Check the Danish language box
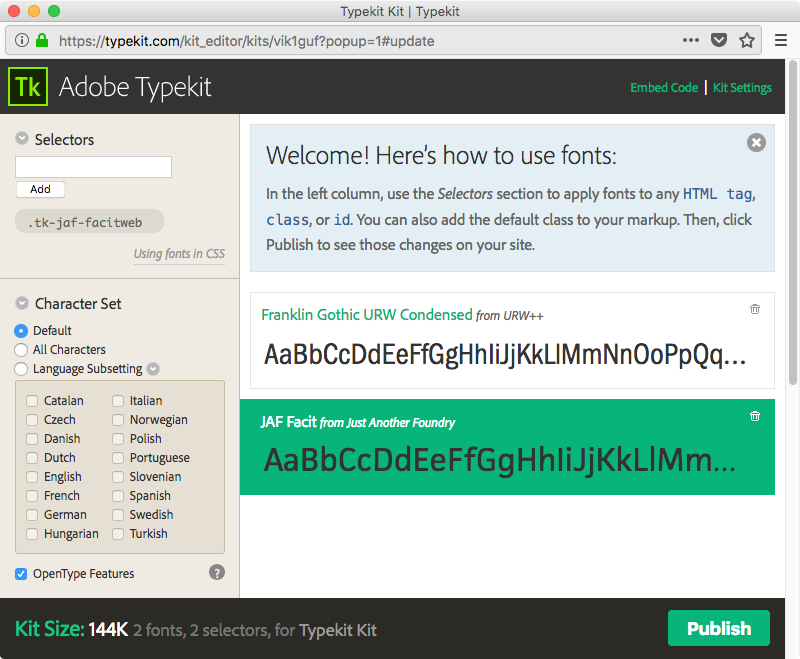The width and height of the screenshot is (800, 659). (32, 439)
